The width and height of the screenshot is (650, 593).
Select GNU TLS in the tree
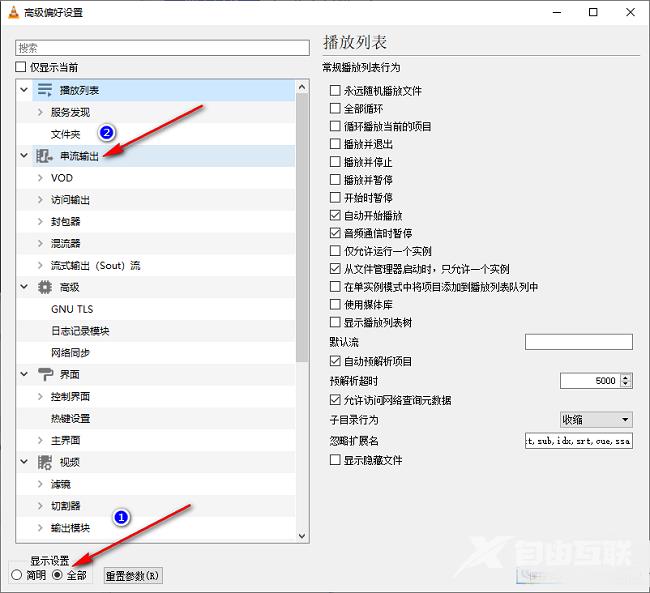point(72,309)
